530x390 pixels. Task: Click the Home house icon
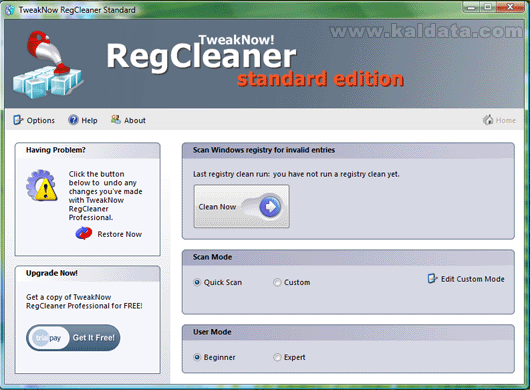point(488,120)
